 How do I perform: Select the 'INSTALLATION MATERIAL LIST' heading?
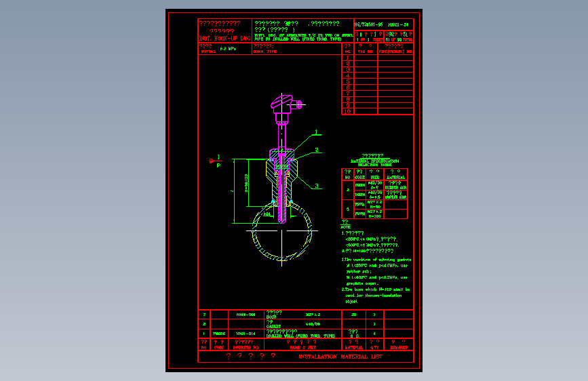coord(340,357)
